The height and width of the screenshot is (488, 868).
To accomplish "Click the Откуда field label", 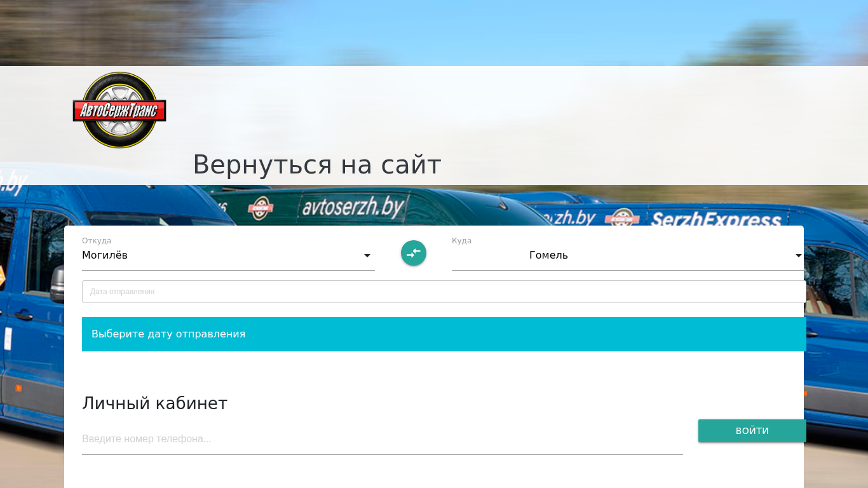I will pyautogui.click(x=97, y=241).
